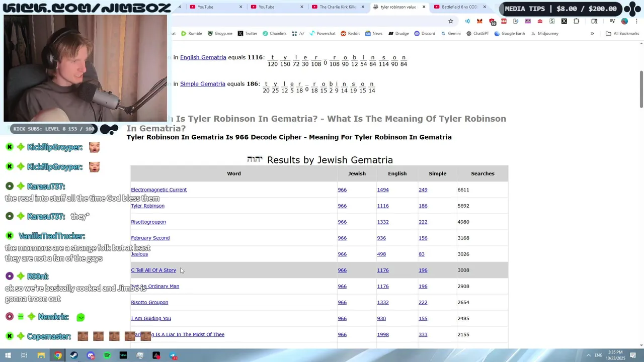Show more bookmarks with the double chevron
644x362 pixels.
pos(592,34)
